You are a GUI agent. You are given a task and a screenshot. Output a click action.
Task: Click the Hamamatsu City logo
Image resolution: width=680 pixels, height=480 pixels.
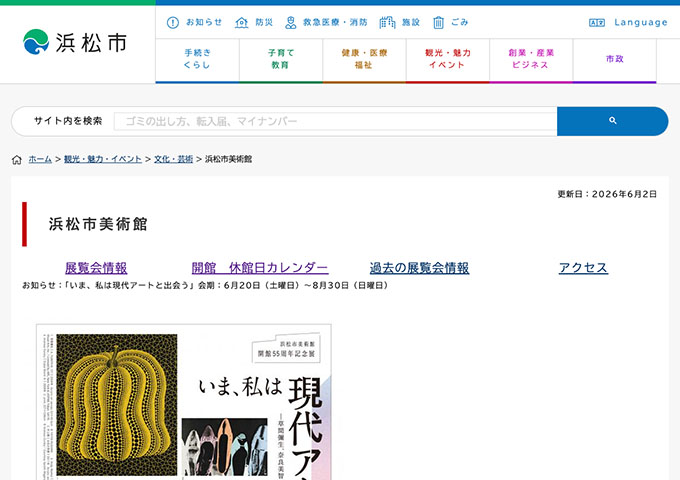point(75,42)
